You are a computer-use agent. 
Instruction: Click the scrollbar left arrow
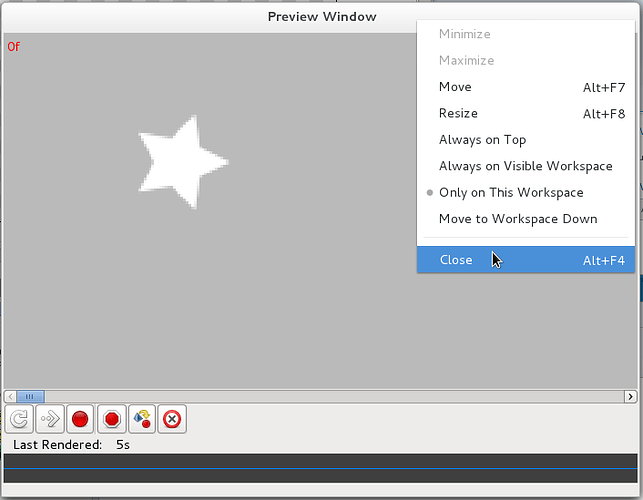coord(11,396)
